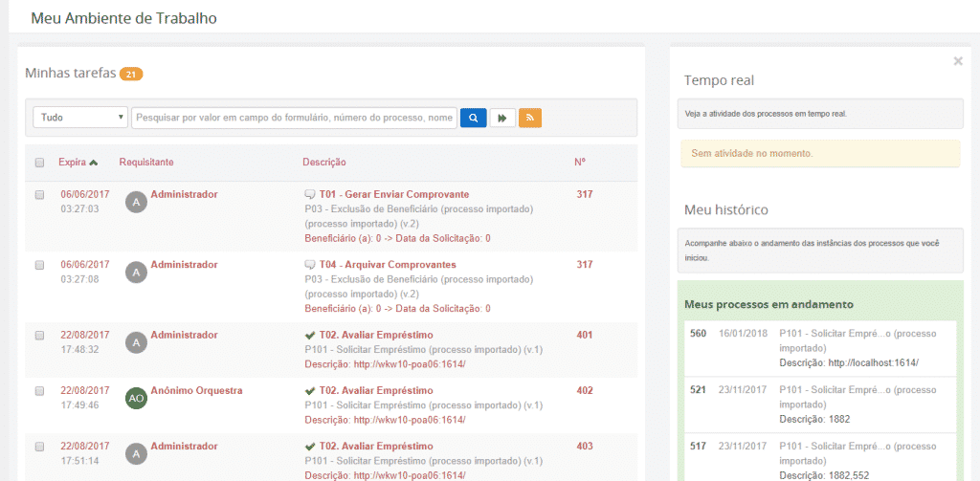Click Descrição: 1882,552 in process 517
This screenshot has height=481, width=980.
tap(824, 474)
